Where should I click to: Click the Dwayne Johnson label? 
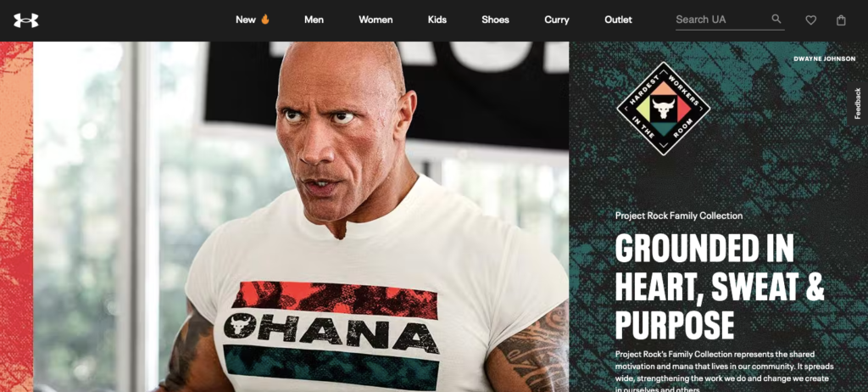pos(824,59)
